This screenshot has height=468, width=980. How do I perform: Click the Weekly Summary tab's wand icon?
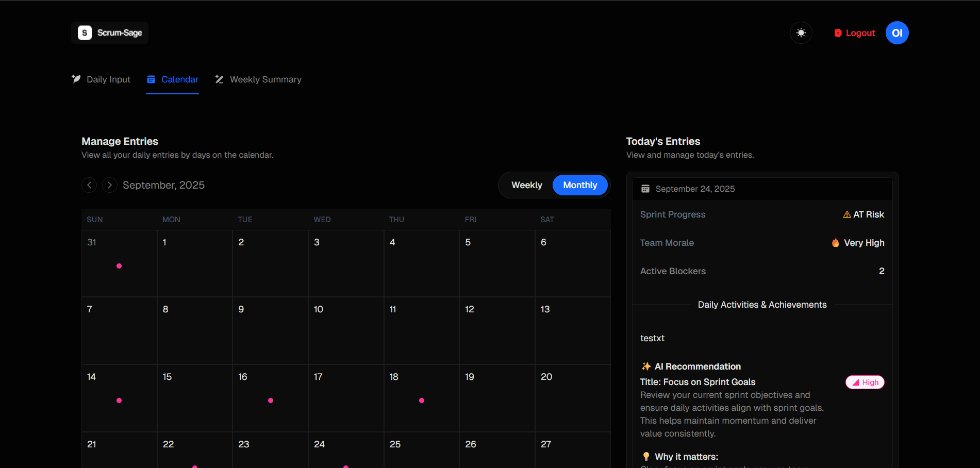[x=220, y=79]
